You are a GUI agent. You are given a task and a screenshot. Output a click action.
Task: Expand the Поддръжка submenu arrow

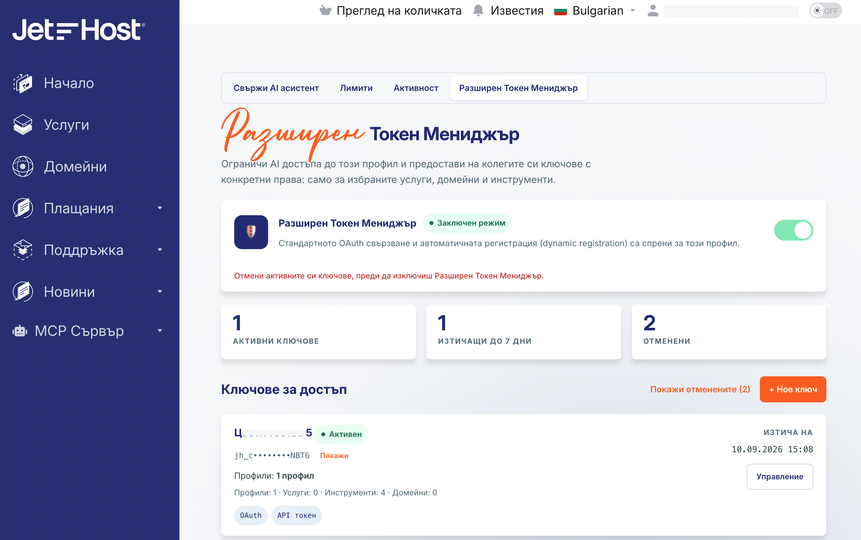coord(160,250)
